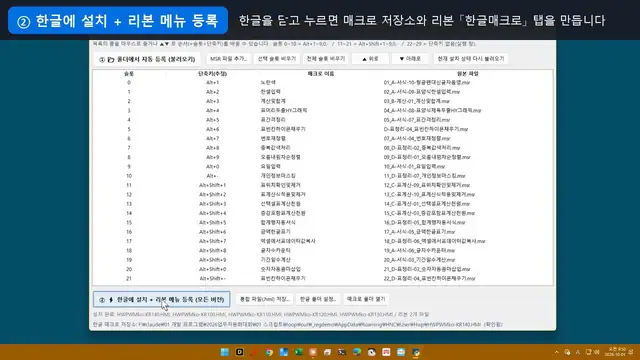This screenshot has width=640, height=360.
Task: Click ② 한글에 설치 + 리본 메뉴 등록 button
Action: click(x=162, y=299)
